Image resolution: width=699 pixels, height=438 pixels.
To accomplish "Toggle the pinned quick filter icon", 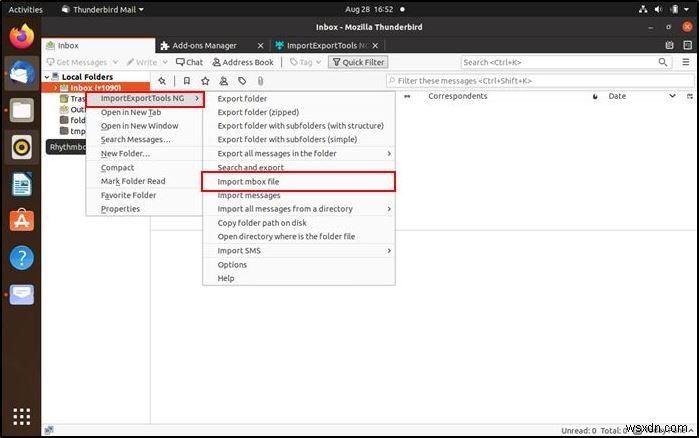I will (162, 81).
